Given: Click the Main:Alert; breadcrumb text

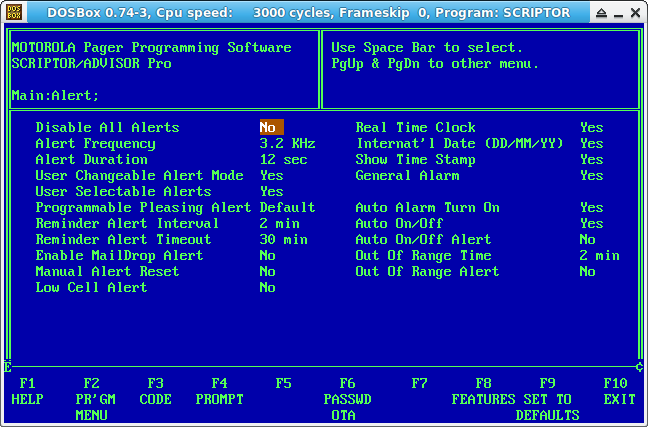Looking at the screenshot, I should (x=55, y=95).
